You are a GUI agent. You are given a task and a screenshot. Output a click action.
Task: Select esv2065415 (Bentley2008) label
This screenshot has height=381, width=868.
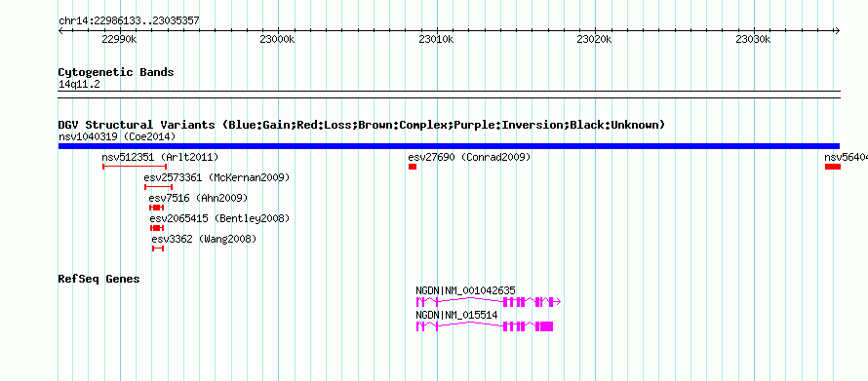click(219, 218)
